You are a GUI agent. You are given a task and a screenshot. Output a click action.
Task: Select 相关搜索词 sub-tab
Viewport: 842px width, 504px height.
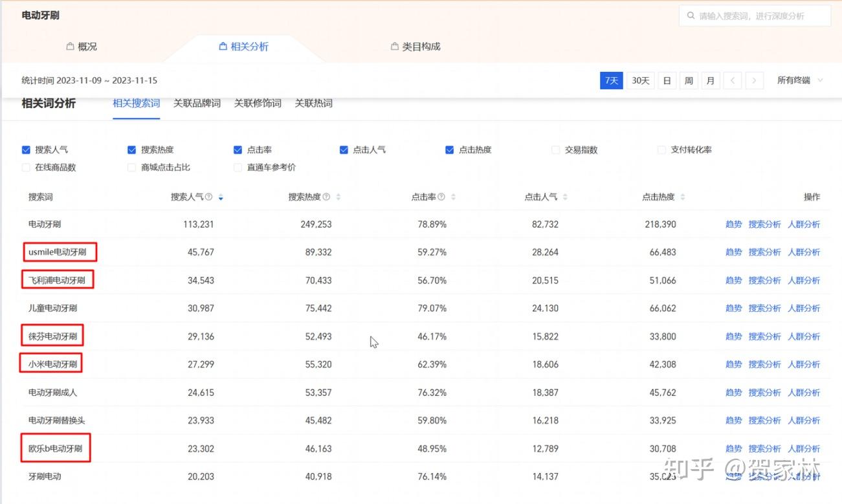(136, 104)
